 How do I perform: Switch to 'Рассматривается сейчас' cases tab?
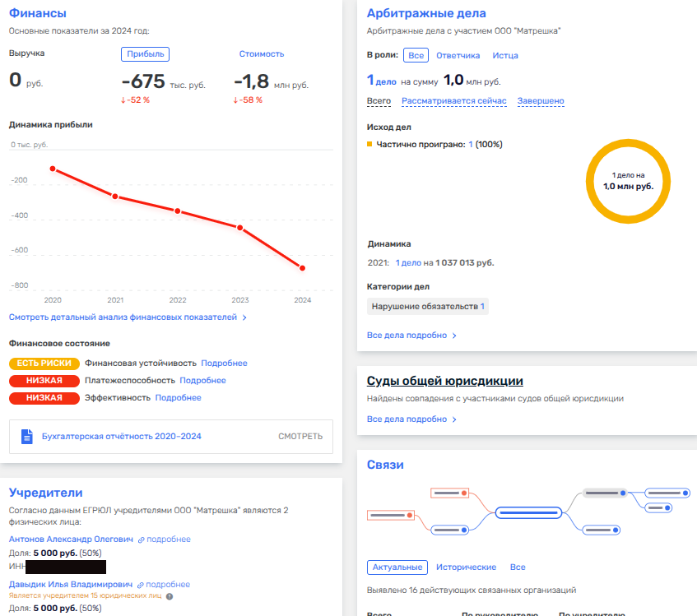(454, 101)
